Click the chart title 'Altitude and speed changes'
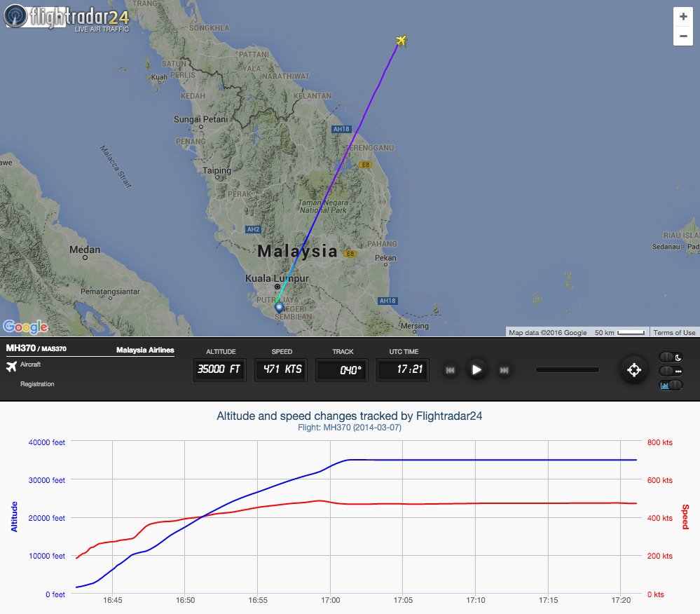700x614 pixels. click(349, 416)
